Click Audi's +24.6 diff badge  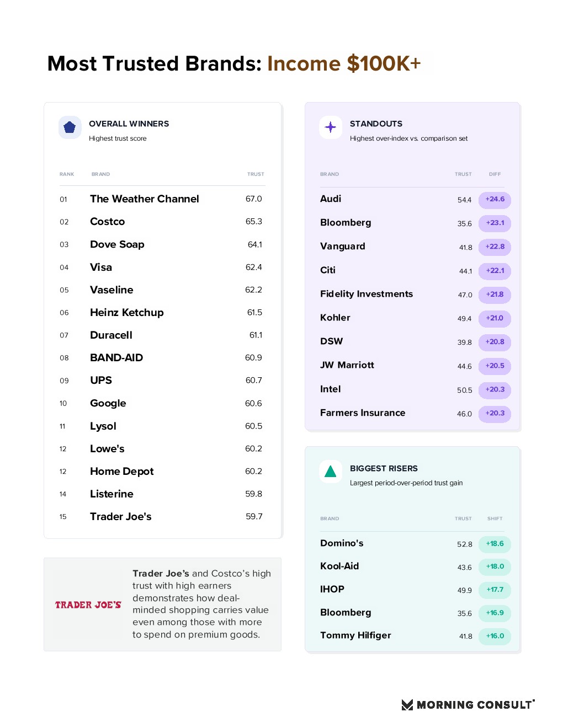[x=495, y=200]
